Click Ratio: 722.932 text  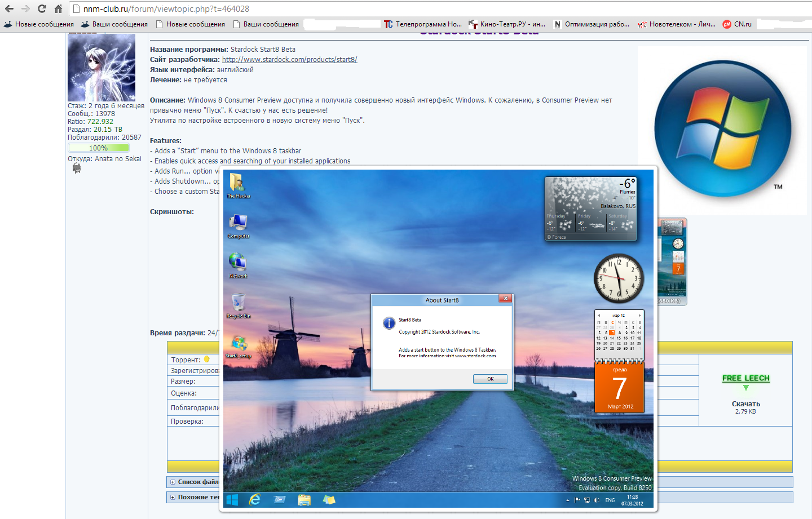pyautogui.click(x=90, y=122)
